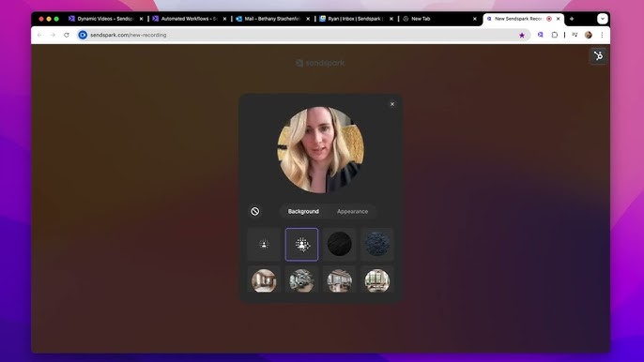Select the office with plants background thumbnail
The width and height of the screenshot is (644, 362).
[302, 280]
